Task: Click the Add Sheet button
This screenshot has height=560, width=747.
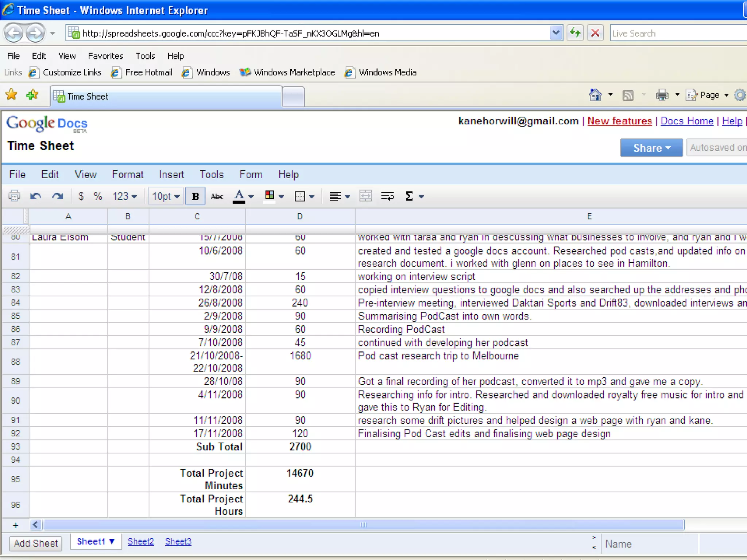Action: (36, 543)
